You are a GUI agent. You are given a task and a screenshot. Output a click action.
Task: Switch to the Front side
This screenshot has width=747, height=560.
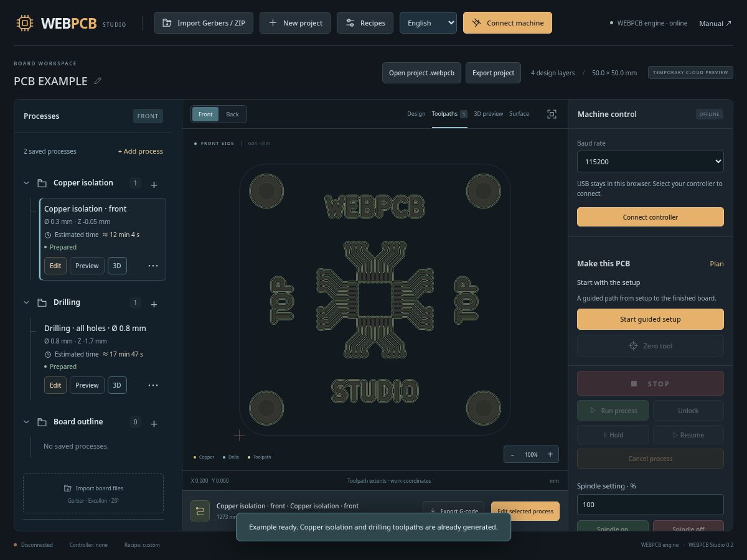(x=205, y=114)
